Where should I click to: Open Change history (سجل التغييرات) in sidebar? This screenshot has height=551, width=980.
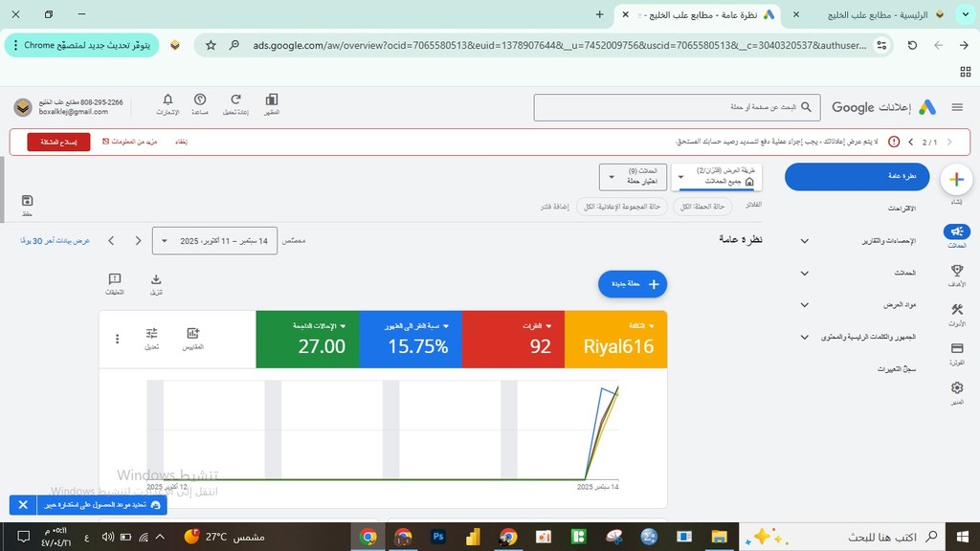[897, 369]
